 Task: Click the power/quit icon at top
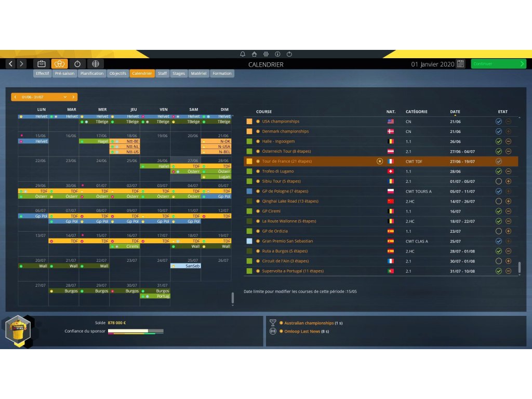(289, 54)
